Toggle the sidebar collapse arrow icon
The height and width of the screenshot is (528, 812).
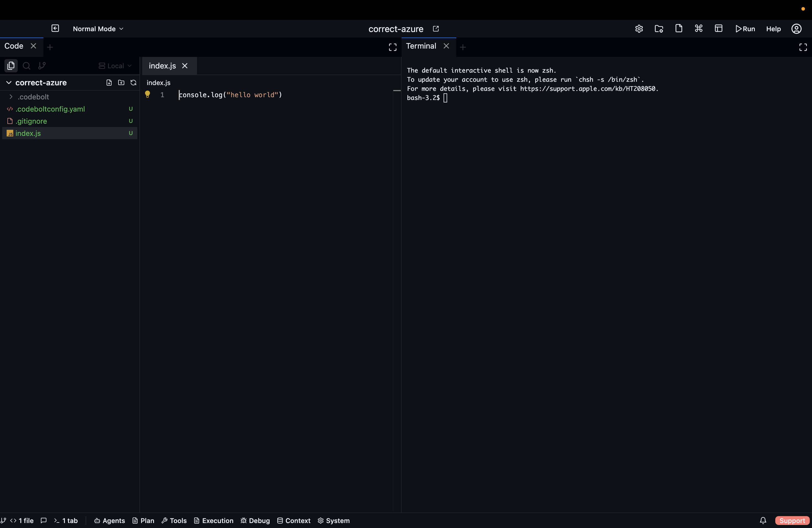(55, 28)
